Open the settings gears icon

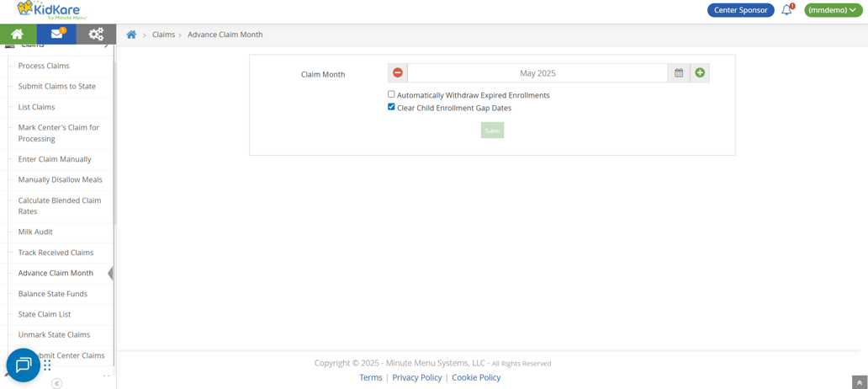click(x=96, y=34)
